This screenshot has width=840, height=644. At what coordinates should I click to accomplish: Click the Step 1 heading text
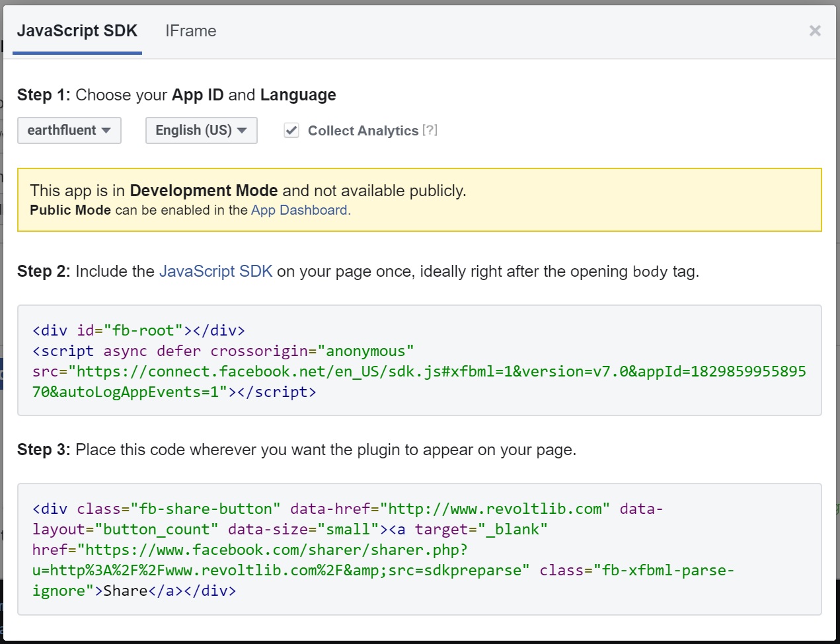176,95
